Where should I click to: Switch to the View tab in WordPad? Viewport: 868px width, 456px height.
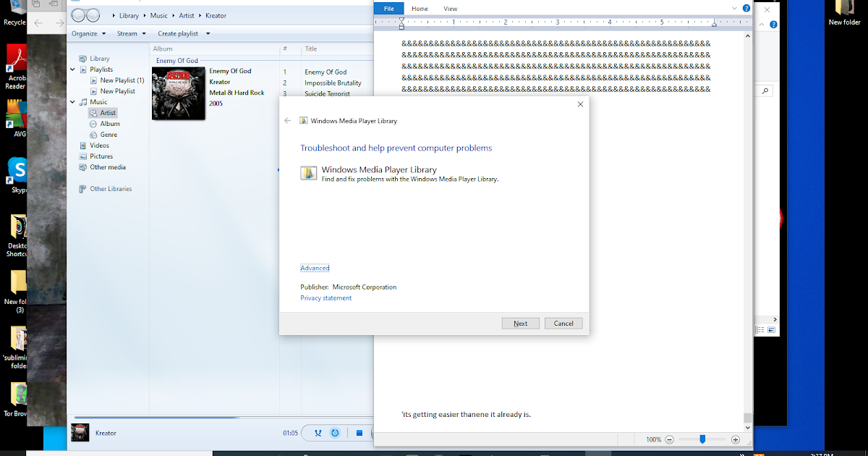click(x=451, y=9)
